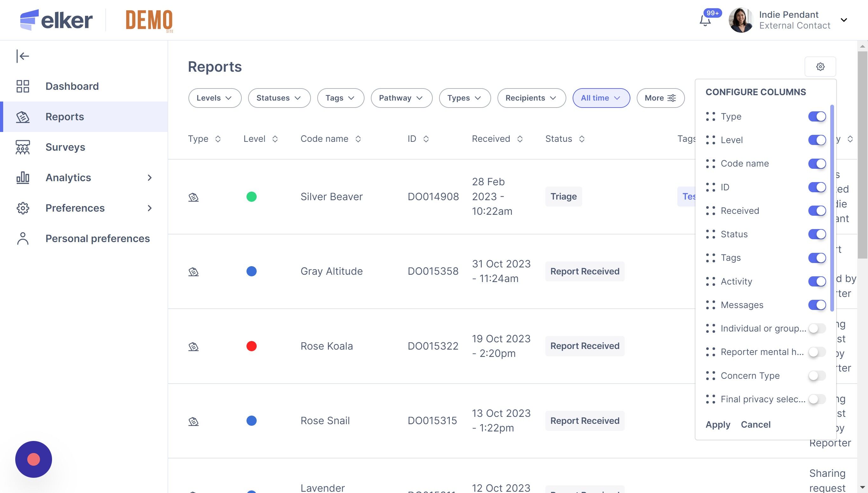Click the Silver Beaver report type icon
This screenshot has width=868, height=493.
(193, 197)
